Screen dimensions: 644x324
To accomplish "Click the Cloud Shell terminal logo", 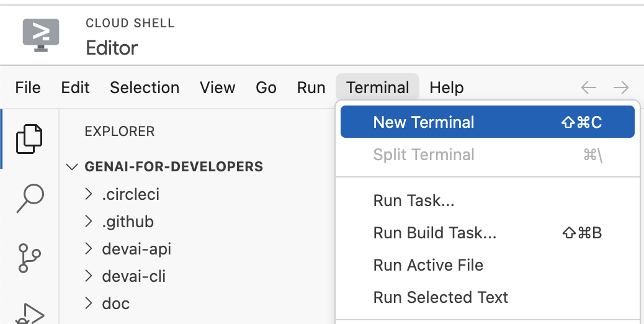I will [x=41, y=34].
